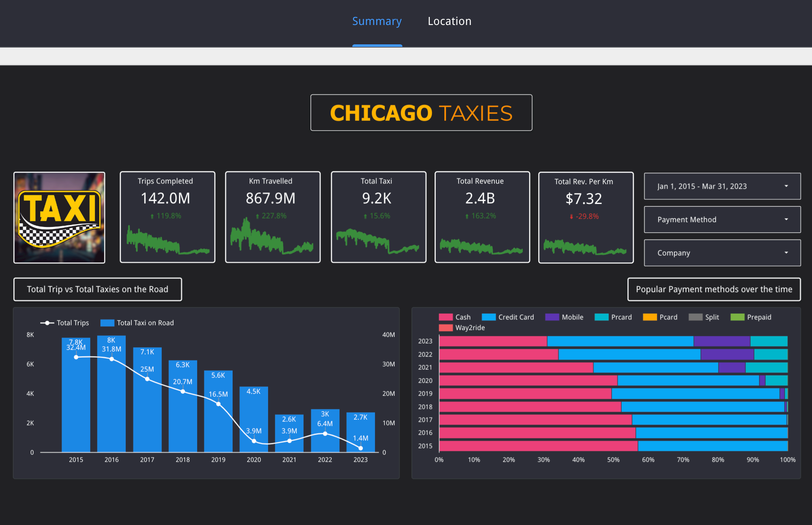Image resolution: width=812 pixels, height=525 pixels.
Task: Click the Pcard legend color swatch
Action: (x=650, y=317)
